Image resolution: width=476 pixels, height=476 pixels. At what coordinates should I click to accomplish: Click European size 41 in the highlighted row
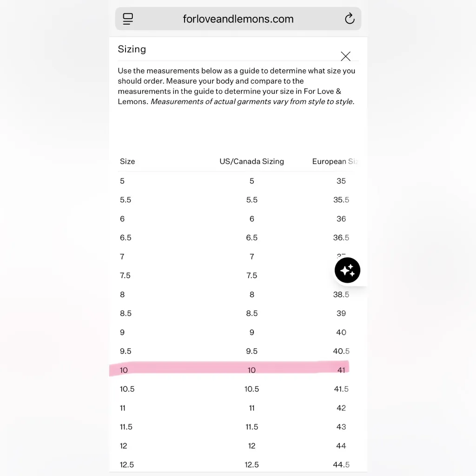pos(341,370)
